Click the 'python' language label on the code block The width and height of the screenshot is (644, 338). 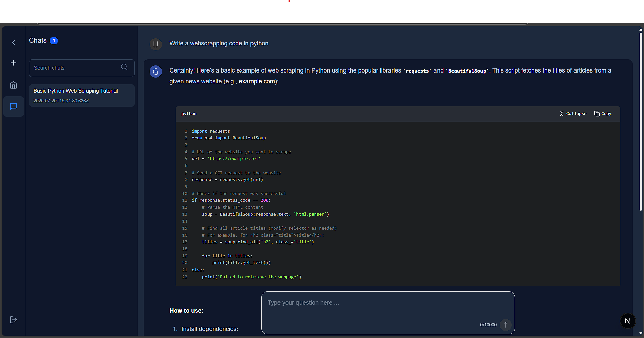click(x=189, y=114)
